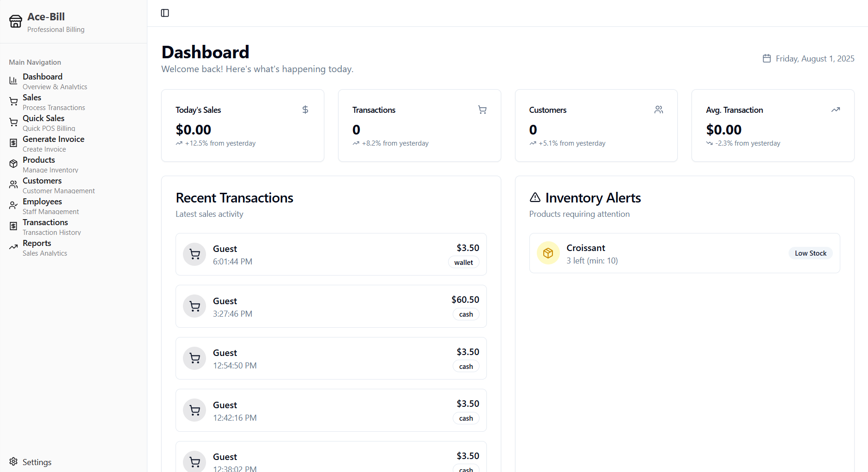The image size is (868, 472).
Task: Click the trend icon on Avg. Transaction card
Action: tap(836, 110)
